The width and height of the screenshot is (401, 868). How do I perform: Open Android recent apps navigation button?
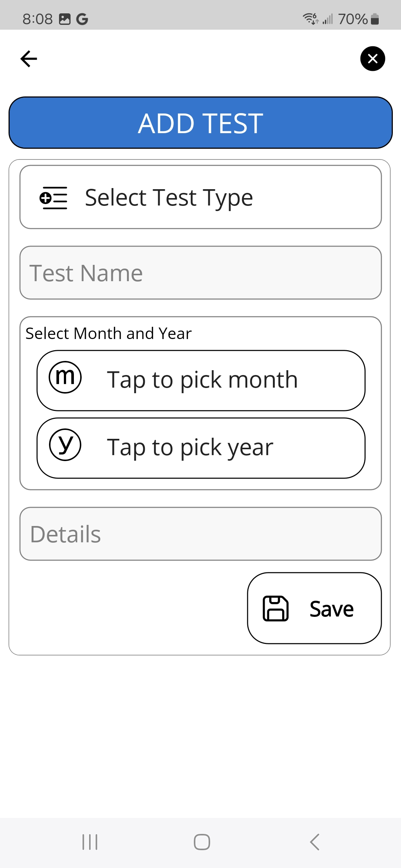[x=90, y=842]
